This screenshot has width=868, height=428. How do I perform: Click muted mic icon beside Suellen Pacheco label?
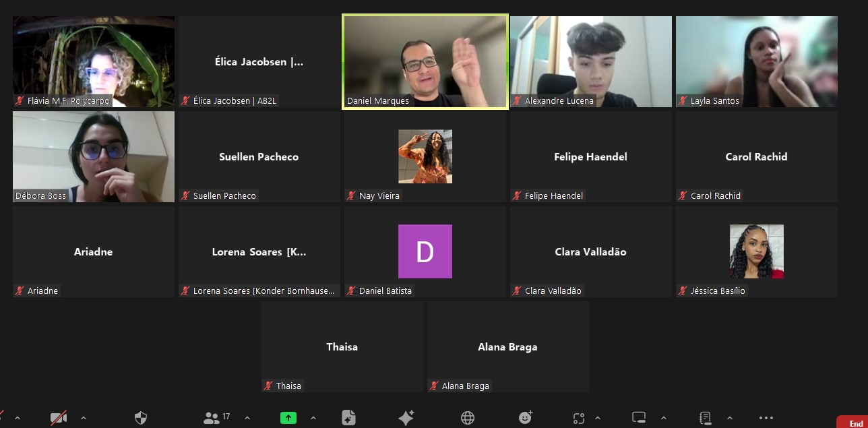[x=185, y=196]
